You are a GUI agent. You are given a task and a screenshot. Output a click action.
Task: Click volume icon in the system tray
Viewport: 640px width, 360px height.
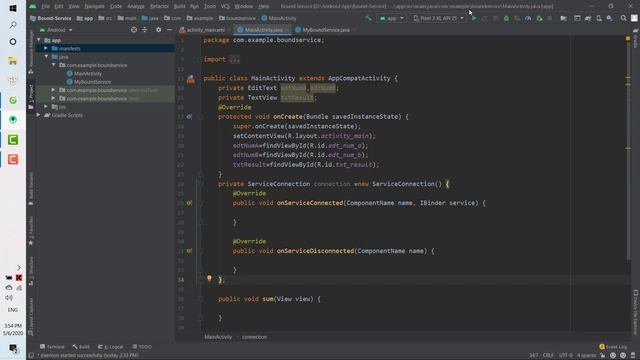tap(9, 298)
